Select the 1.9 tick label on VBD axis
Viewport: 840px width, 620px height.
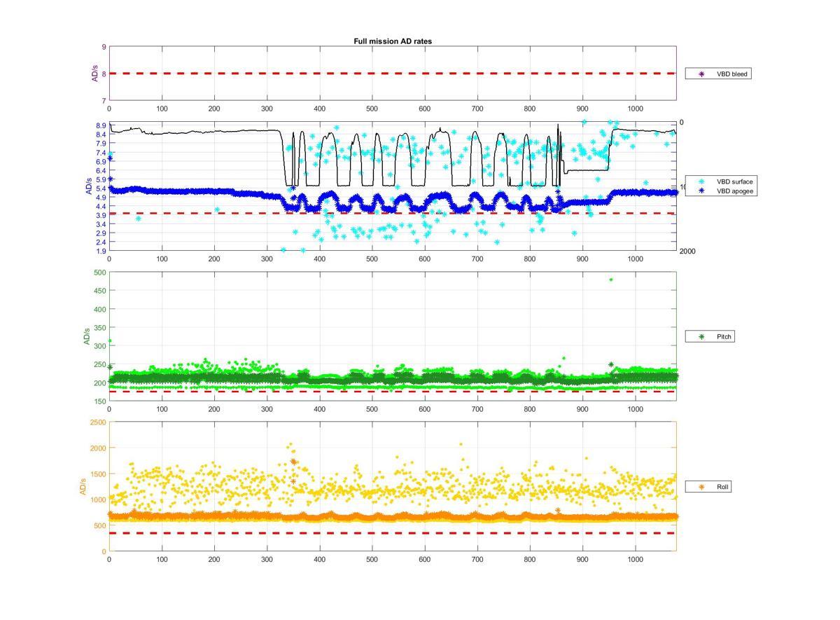pos(101,251)
